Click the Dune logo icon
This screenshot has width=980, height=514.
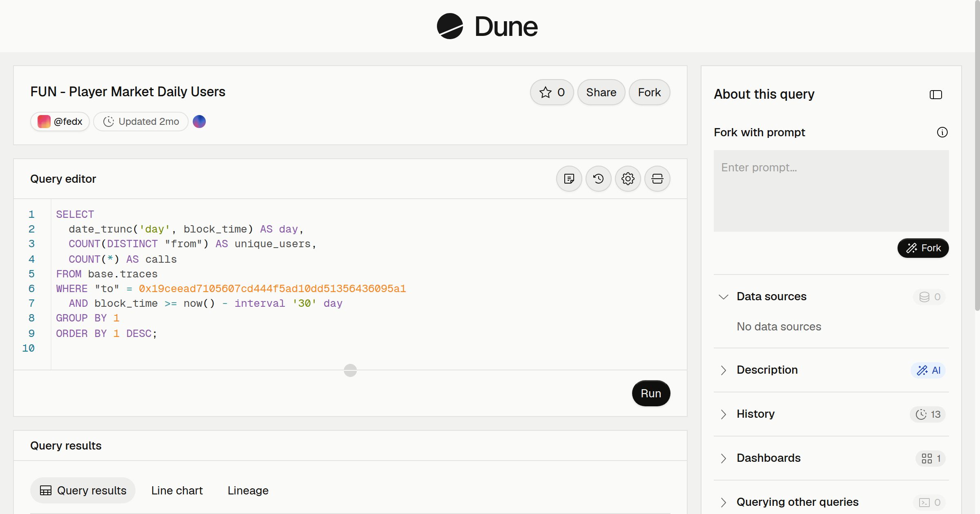[450, 27]
